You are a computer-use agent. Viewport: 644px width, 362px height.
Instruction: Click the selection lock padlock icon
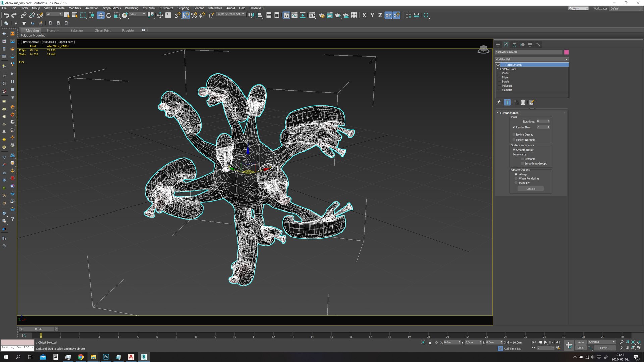click(430, 342)
